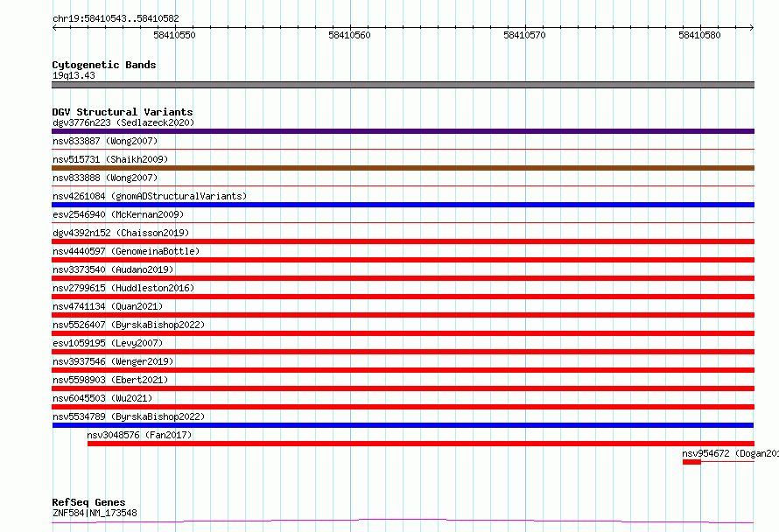The image size is (779, 532).
Task: Select the red nsv5598903 variant bar
Action: (x=403, y=388)
